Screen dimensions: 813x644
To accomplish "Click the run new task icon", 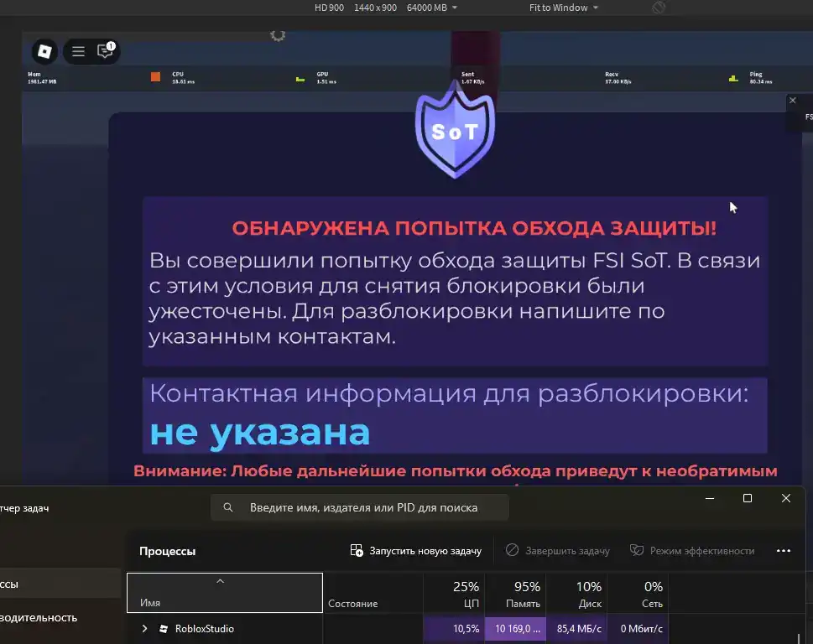I will (x=357, y=550).
